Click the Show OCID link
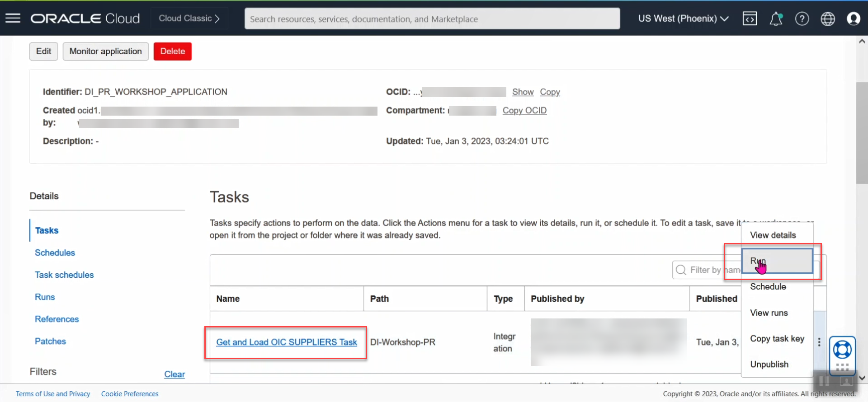Screen dimensions: 868x402 point(523,92)
